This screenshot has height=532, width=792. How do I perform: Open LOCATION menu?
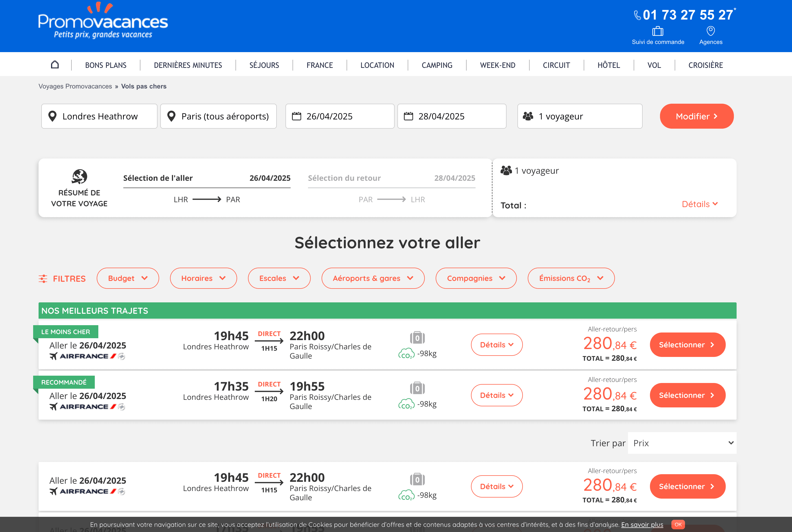click(x=377, y=65)
